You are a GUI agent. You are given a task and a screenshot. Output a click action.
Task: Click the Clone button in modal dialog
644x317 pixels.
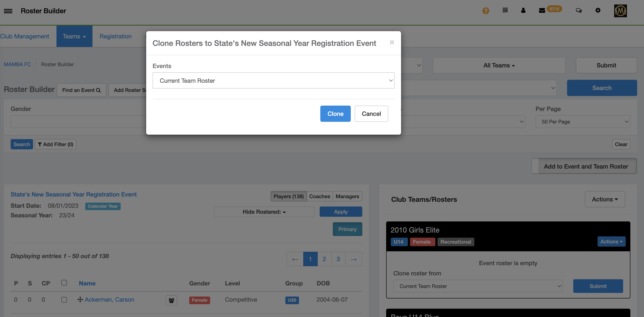pyautogui.click(x=336, y=113)
